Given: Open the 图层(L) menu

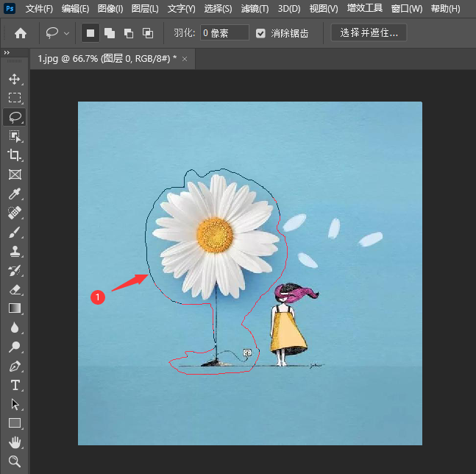Looking at the screenshot, I should pyautogui.click(x=145, y=9).
